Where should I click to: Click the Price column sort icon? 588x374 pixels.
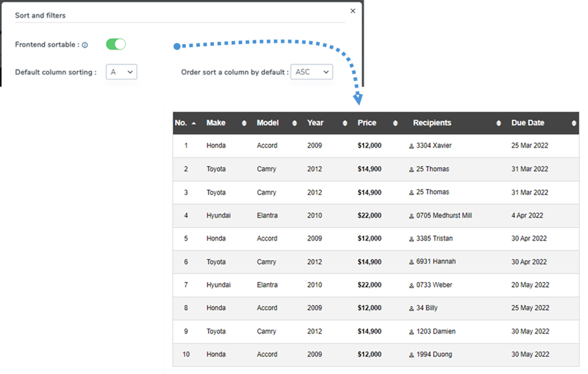click(x=396, y=123)
